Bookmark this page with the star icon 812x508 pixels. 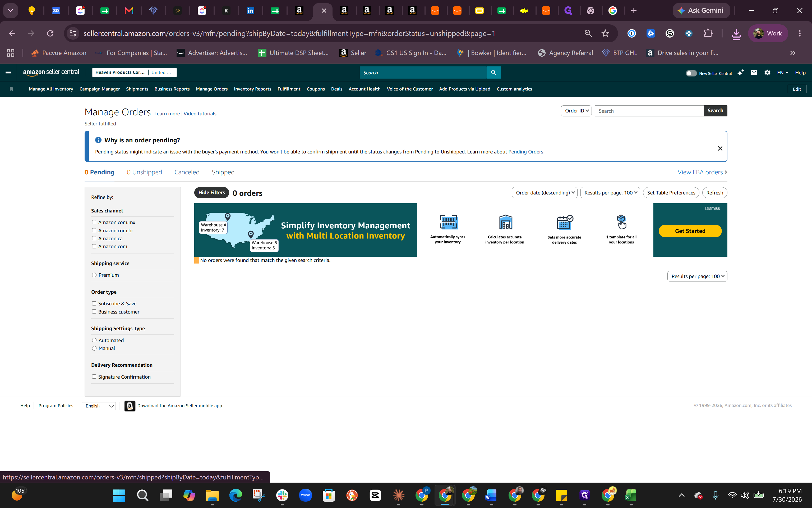coord(605,33)
